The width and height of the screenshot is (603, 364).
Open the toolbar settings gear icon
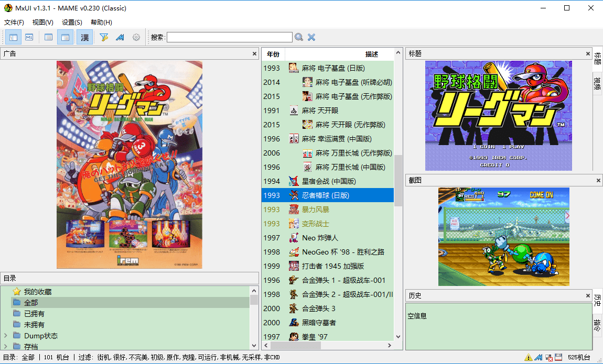click(x=136, y=37)
